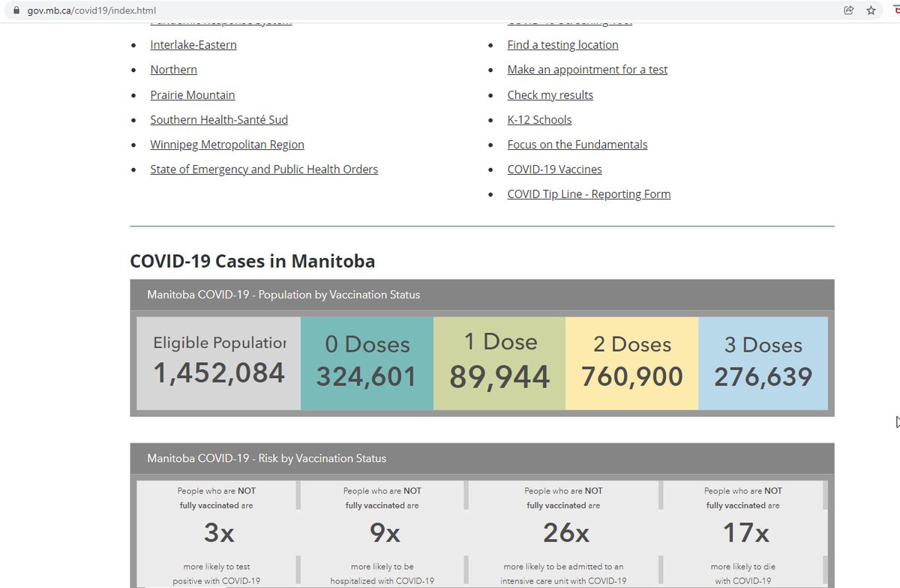Open Make an appointment for a test
900x588 pixels.
pyautogui.click(x=587, y=70)
